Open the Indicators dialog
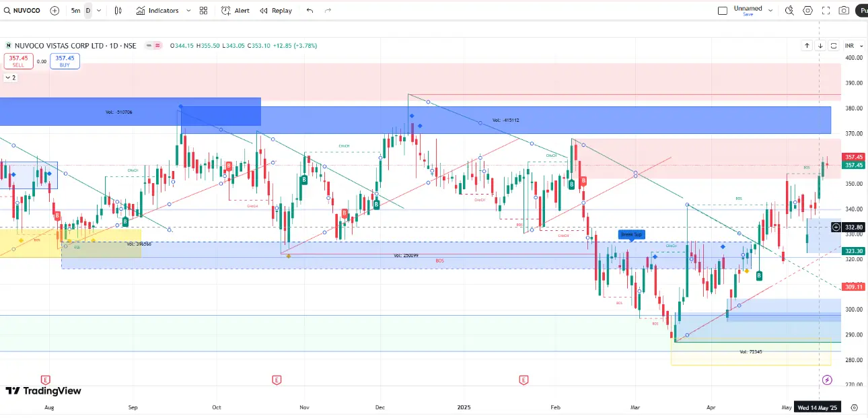Viewport: 868px width, 418px height. (157, 11)
